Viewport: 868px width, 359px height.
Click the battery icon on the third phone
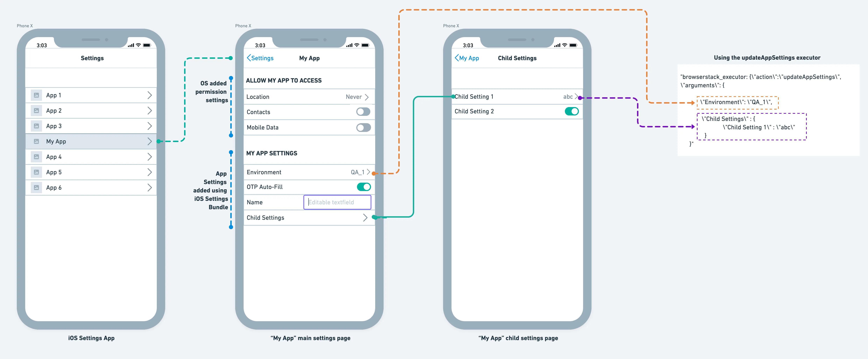pyautogui.click(x=573, y=45)
